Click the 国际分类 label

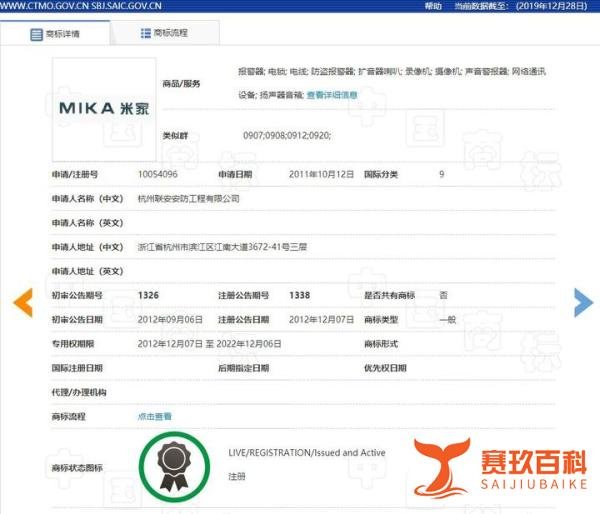(381, 175)
